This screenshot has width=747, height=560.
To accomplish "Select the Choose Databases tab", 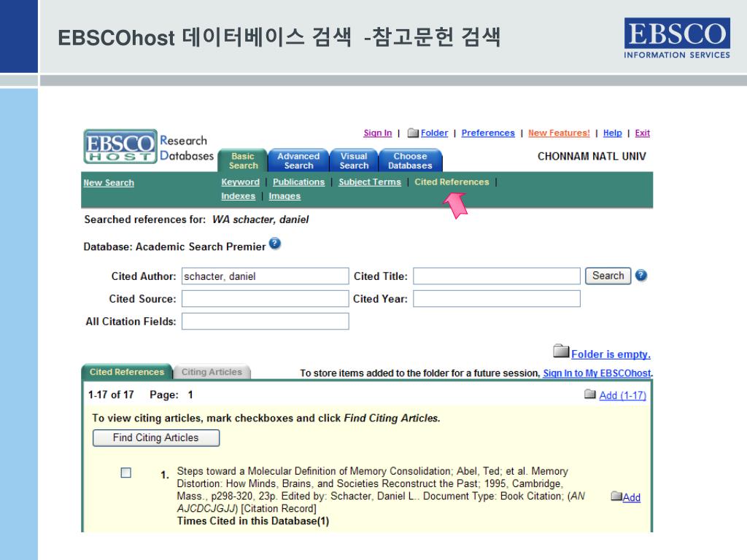I will 410,160.
